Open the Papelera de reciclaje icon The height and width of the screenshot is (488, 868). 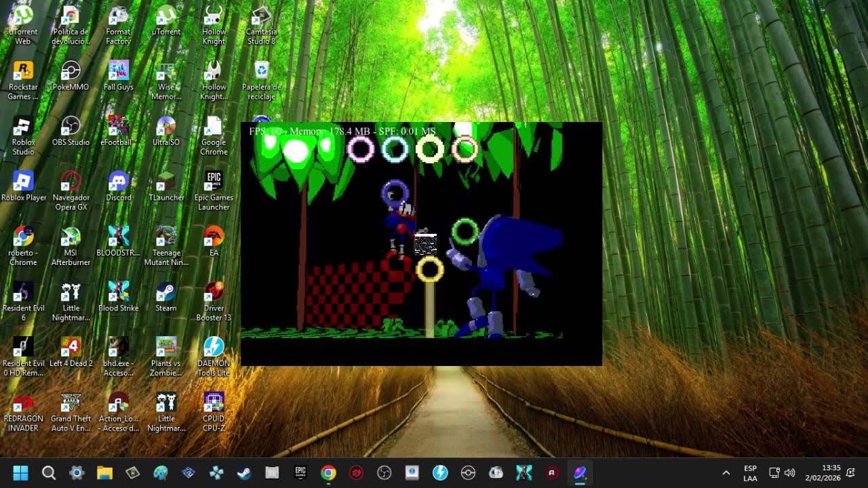(261, 81)
